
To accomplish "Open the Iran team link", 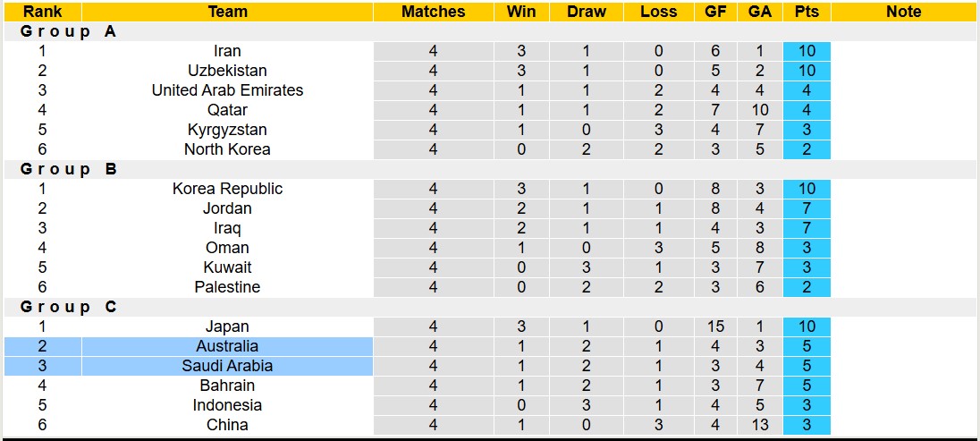I will click(x=227, y=51).
